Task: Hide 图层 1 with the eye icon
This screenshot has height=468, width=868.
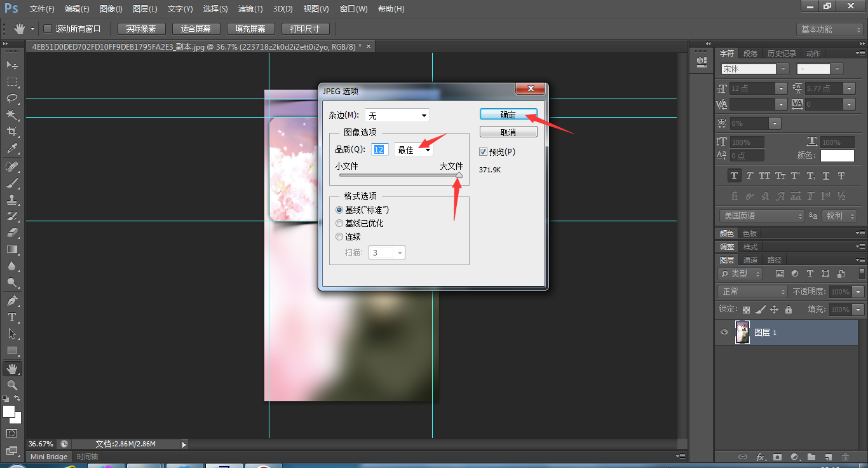Action: click(x=724, y=333)
